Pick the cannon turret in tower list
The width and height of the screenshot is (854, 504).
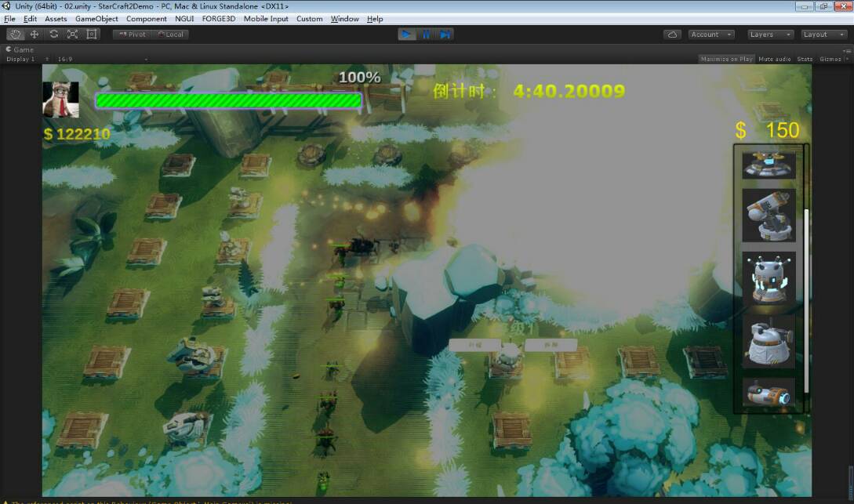[769, 216]
